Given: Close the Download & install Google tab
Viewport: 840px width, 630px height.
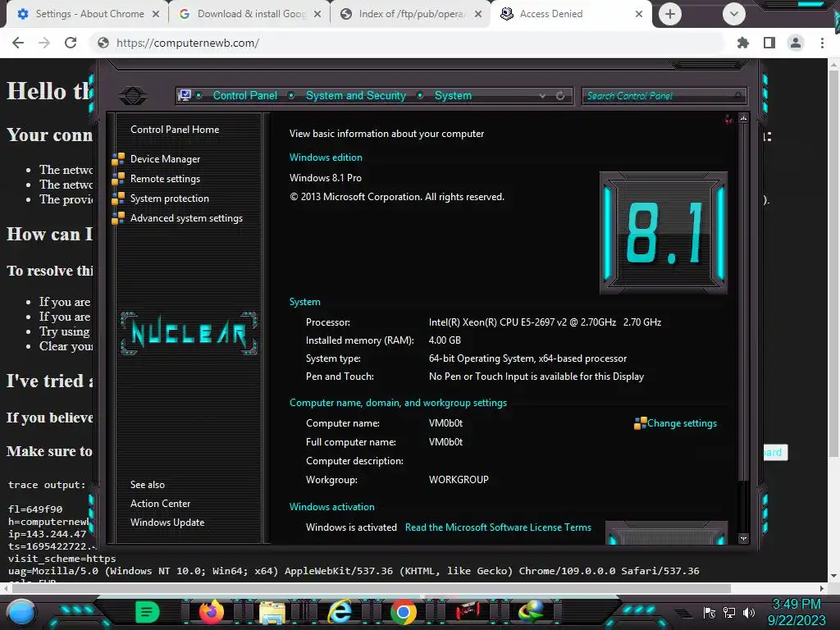Looking at the screenshot, I should 317,14.
